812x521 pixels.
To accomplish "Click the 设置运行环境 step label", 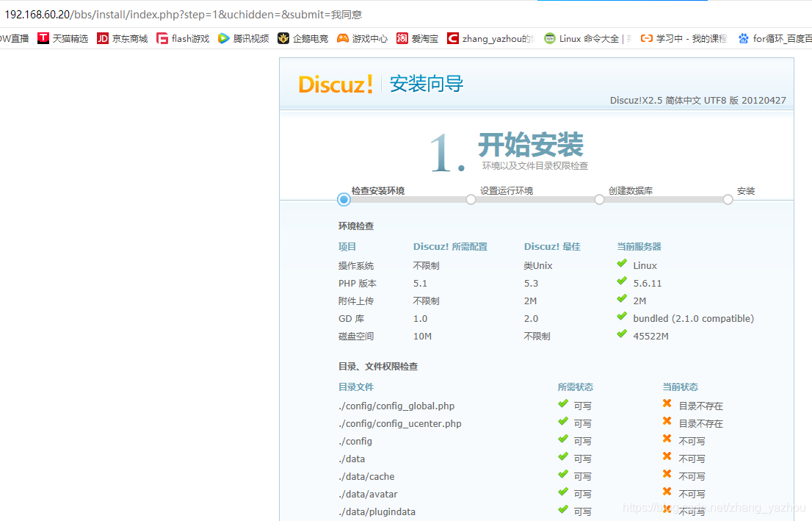I will point(507,191).
